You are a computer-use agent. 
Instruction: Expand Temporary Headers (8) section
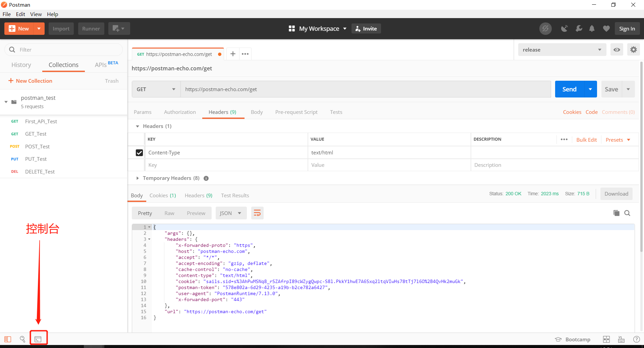pyautogui.click(x=138, y=178)
